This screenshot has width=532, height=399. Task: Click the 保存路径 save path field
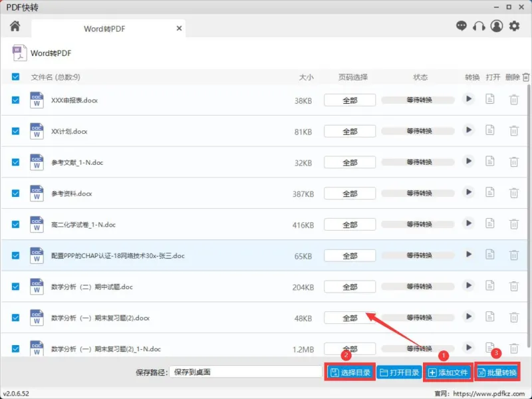coord(245,372)
